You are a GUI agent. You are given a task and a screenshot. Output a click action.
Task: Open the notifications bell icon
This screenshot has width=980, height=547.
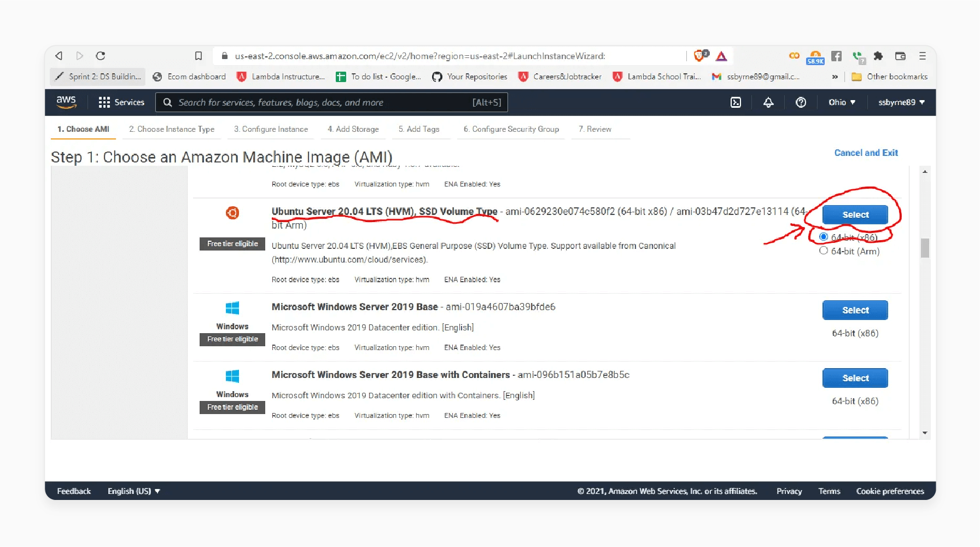[768, 102]
